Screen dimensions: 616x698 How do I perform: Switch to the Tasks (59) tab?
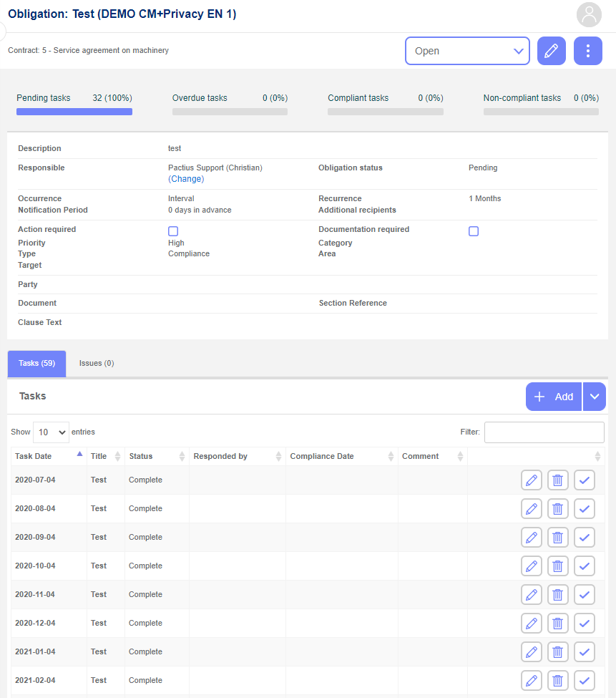[37, 364]
